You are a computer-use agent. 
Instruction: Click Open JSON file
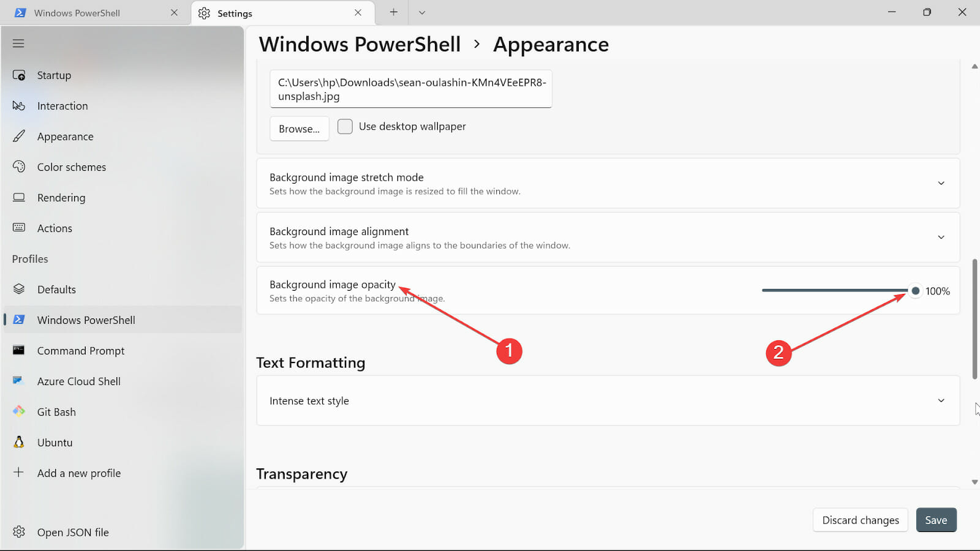click(x=123, y=532)
